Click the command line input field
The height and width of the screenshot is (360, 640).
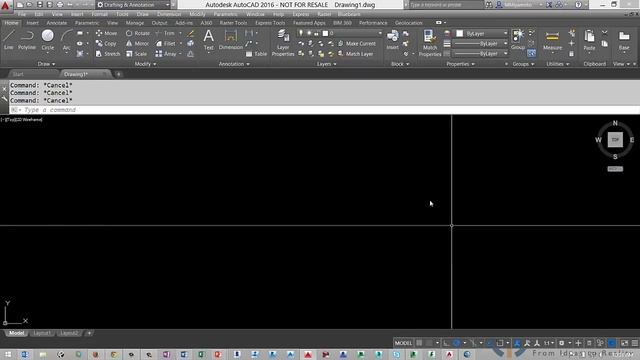click(x=324, y=110)
